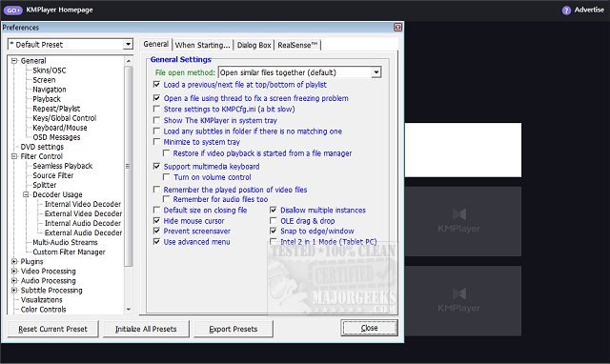Expand the Plugins tree node
610x364 pixels.
pyautogui.click(x=14, y=261)
